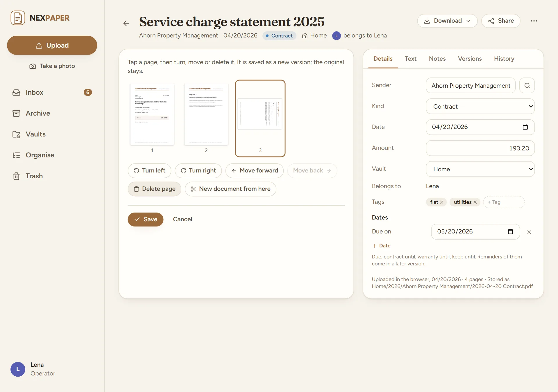Add another date with + Date

point(381,246)
